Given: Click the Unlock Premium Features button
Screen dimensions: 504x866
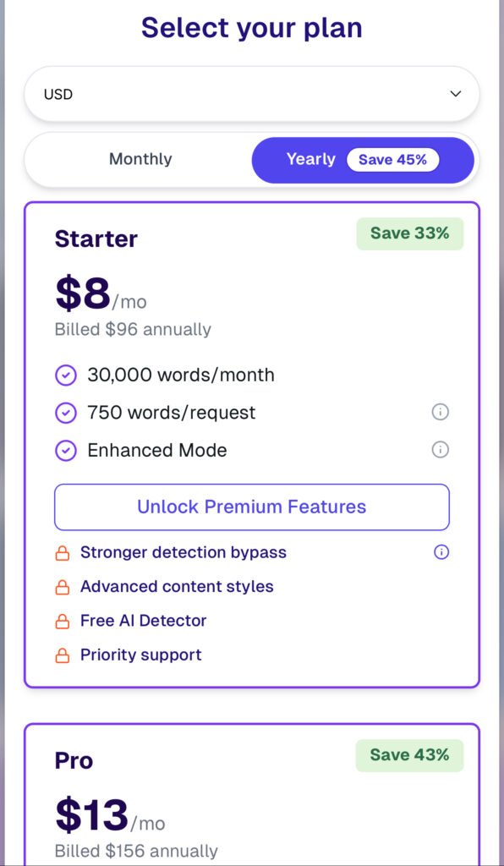Looking at the screenshot, I should click(251, 507).
